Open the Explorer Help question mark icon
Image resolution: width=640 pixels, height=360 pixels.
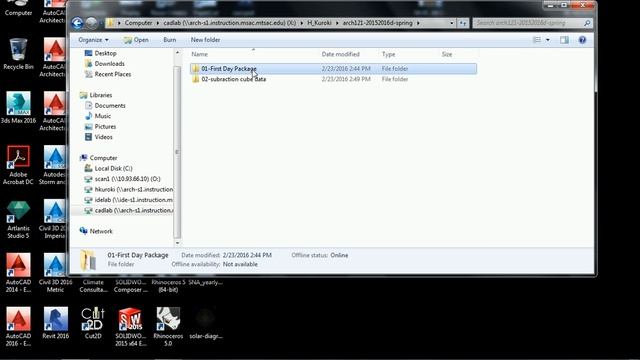tap(582, 40)
